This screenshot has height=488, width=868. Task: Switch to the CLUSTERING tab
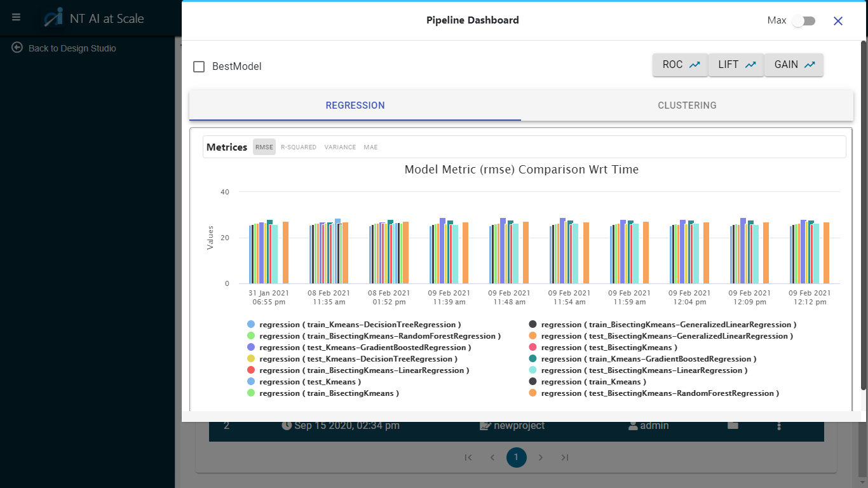tap(687, 105)
